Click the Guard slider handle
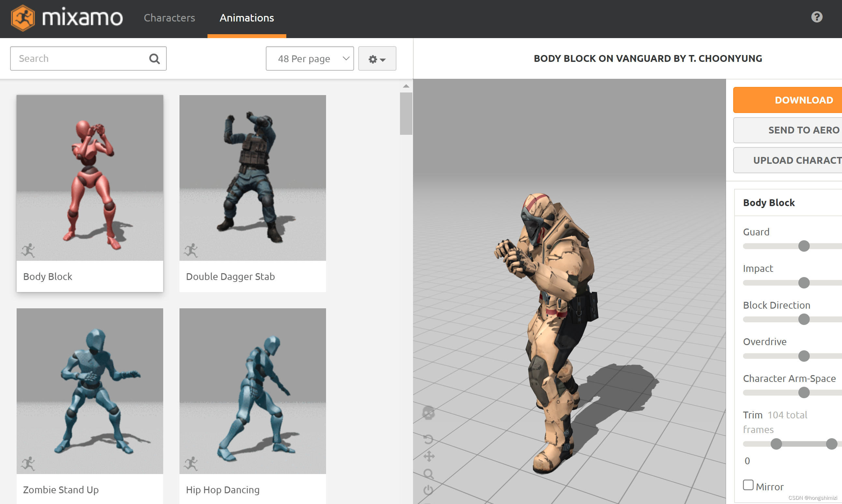This screenshot has height=504, width=842. pyautogui.click(x=804, y=246)
